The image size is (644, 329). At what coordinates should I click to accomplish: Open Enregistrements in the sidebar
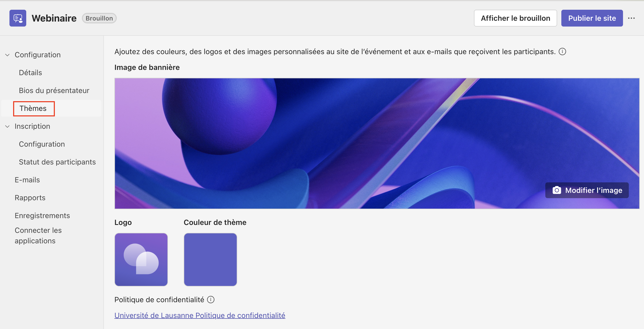42,215
